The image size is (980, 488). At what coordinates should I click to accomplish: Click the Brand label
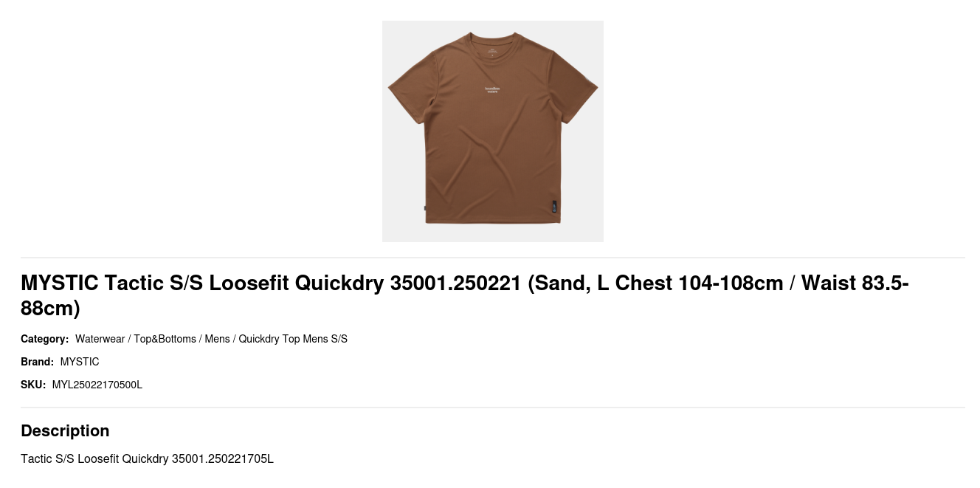37,362
